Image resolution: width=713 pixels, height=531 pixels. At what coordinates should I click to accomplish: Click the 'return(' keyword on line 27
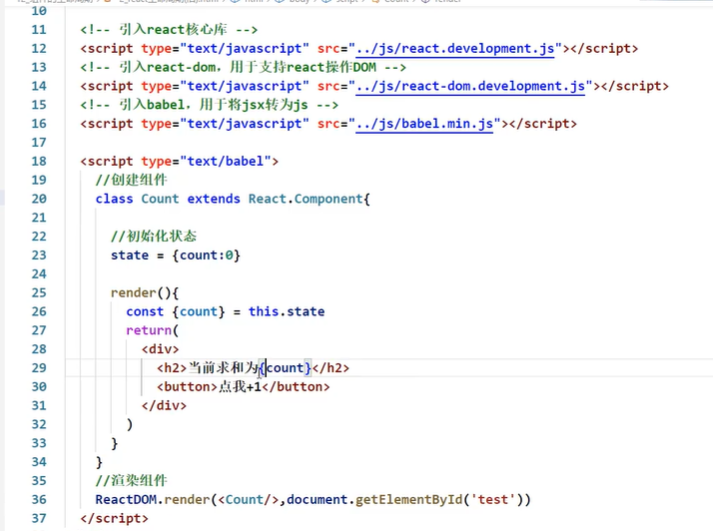[x=153, y=331]
